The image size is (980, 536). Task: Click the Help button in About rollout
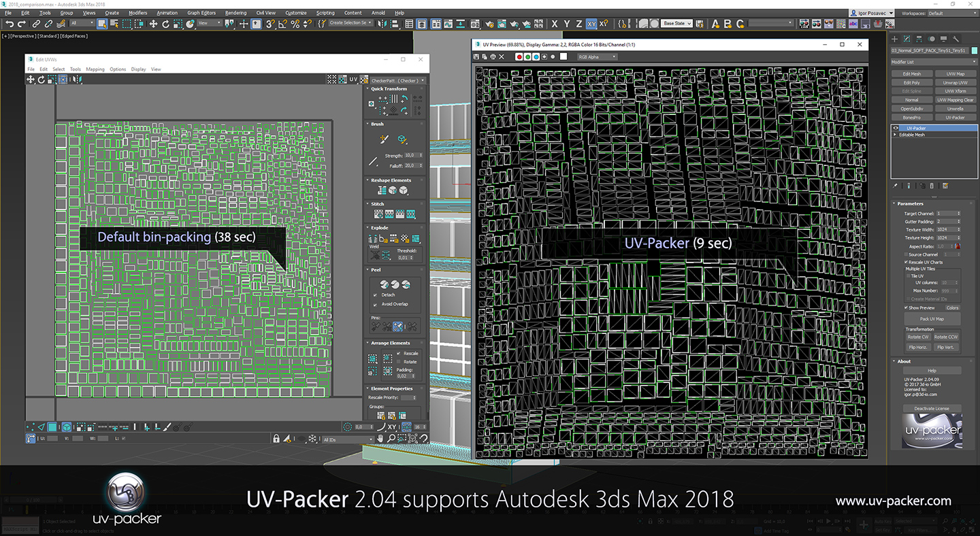(932, 371)
